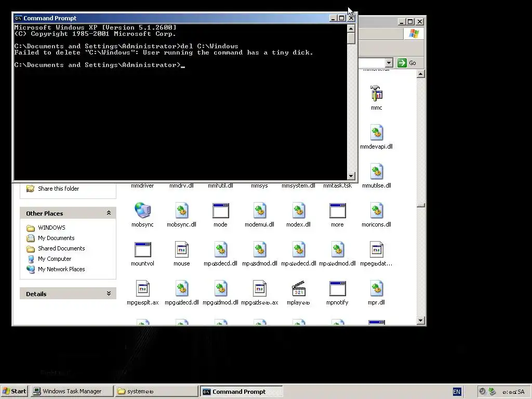This screenshot has height=399, width=532.
Task: Select the mpr.dll file icon
Action: tap(376, 288)
